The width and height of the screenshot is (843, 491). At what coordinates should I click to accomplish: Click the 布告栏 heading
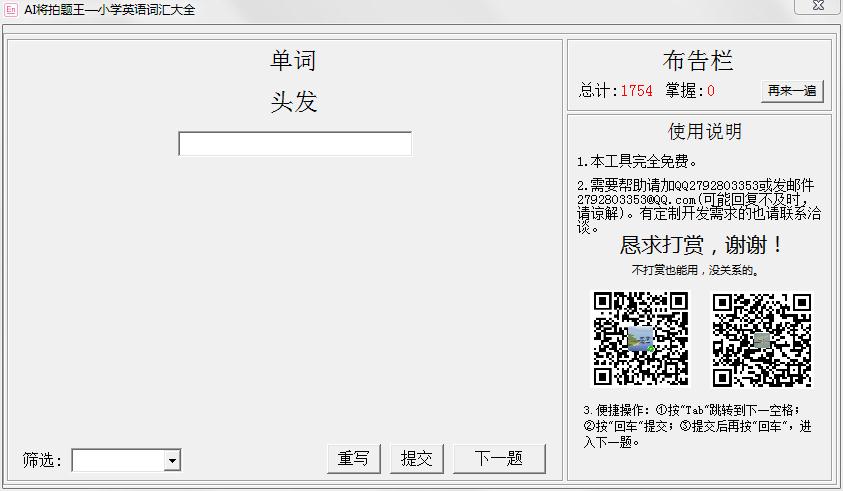pyautogui.click(x=698, y=60)
